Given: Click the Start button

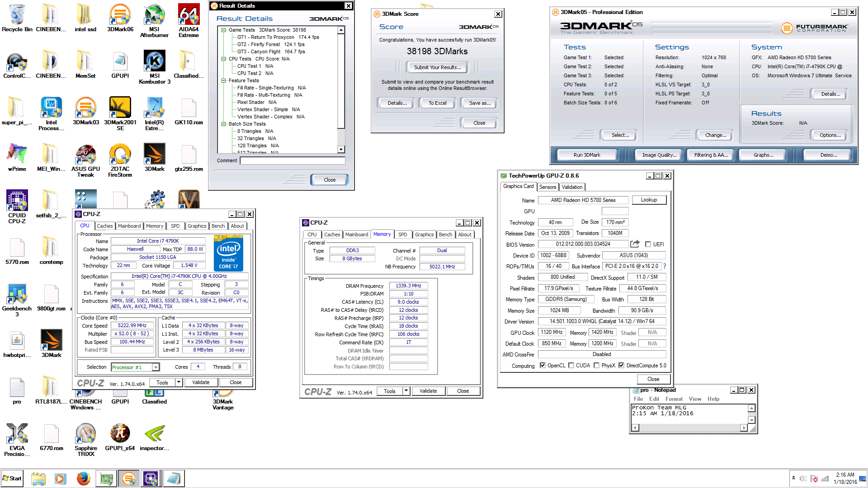Looking at the screenshot, I should [12, 479].
